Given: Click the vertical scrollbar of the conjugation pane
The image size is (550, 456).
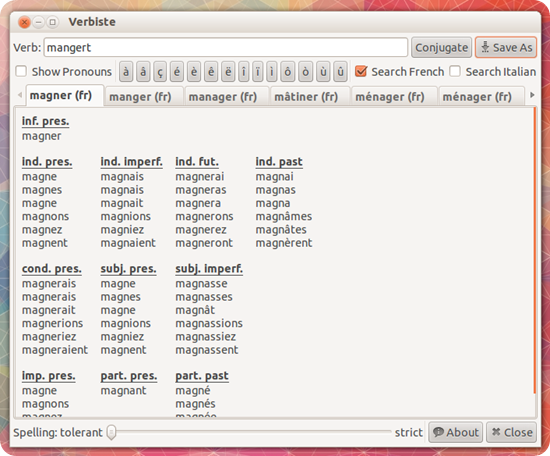Looking at the screenshot, I should tap(535, 251).
